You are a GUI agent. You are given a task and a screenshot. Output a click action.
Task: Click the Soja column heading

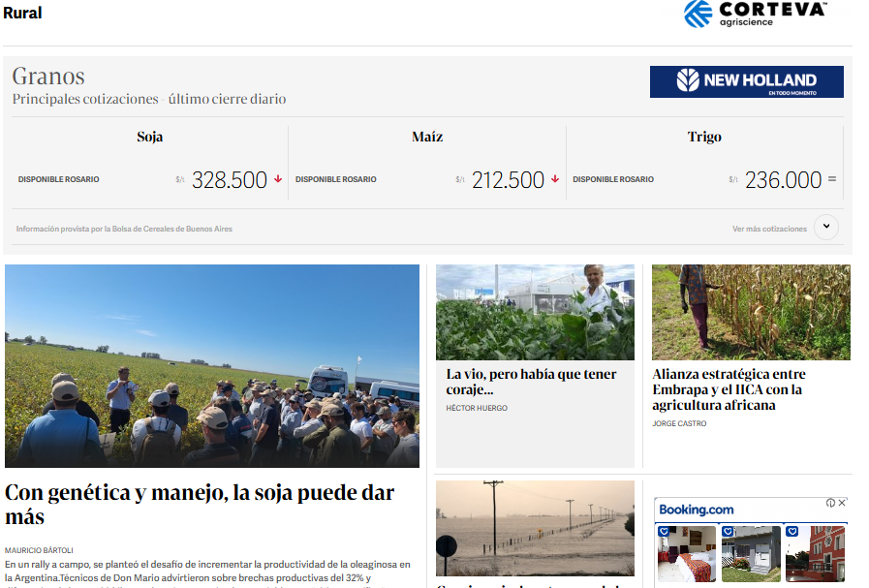149,137
